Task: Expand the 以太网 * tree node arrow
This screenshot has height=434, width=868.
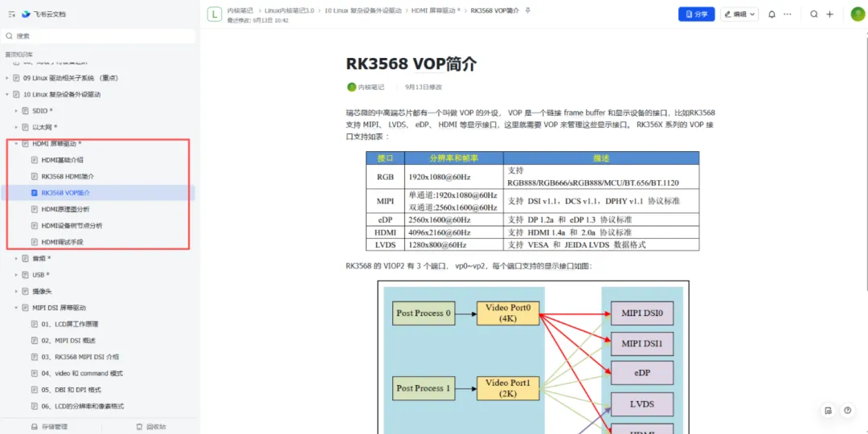Action: (x=16, y=127)
